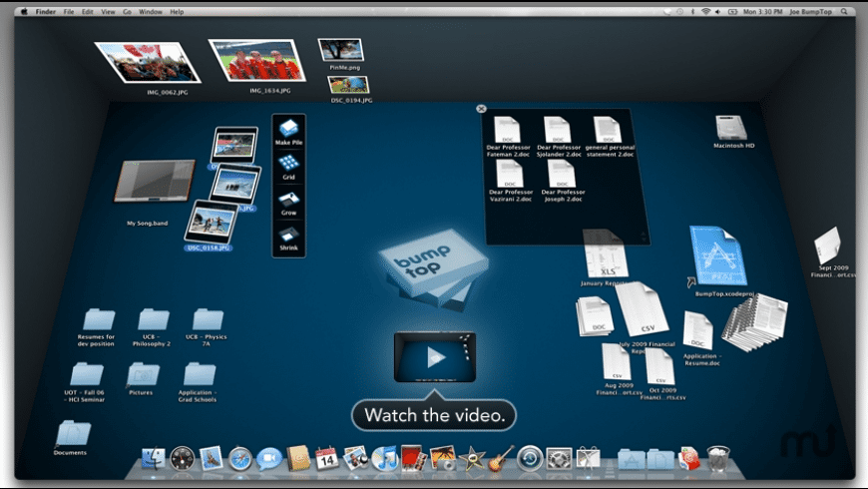Image resolution: width=868 pixels, height=489 pixels.
Task: Select Dear Professor Fateman 2.doc
Action: tap(507, 130)
